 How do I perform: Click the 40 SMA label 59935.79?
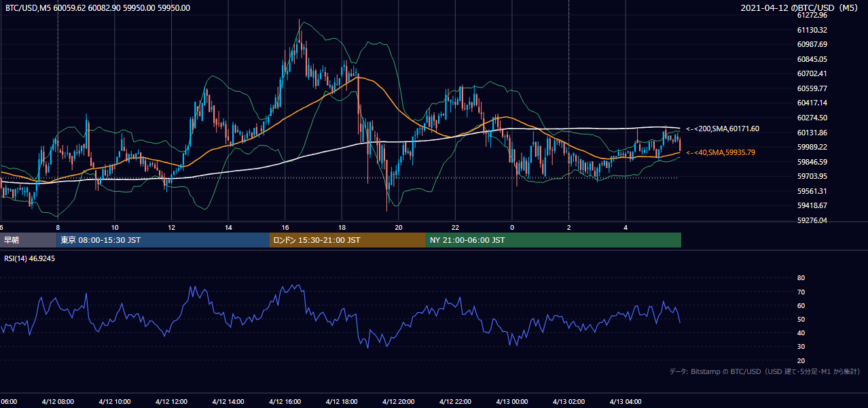(721, 152)
